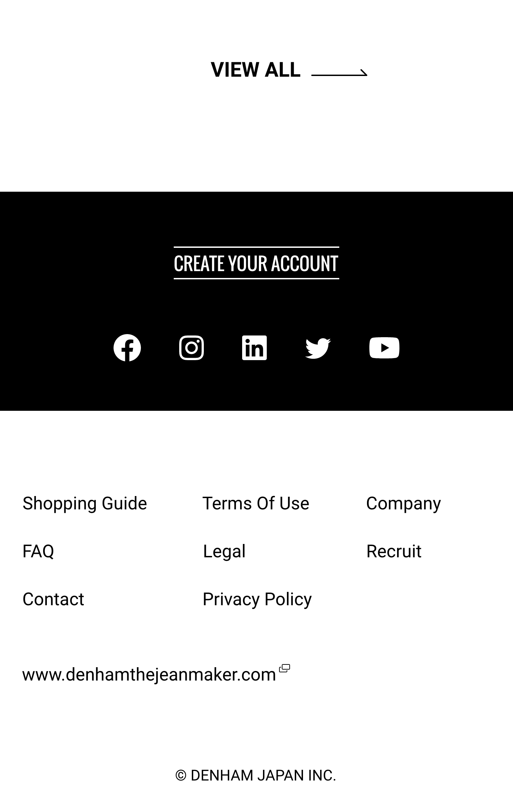This screenshot has width=513, height=812.
Task: Open the Facebook social icon
Action: click(x=127, y=348)
